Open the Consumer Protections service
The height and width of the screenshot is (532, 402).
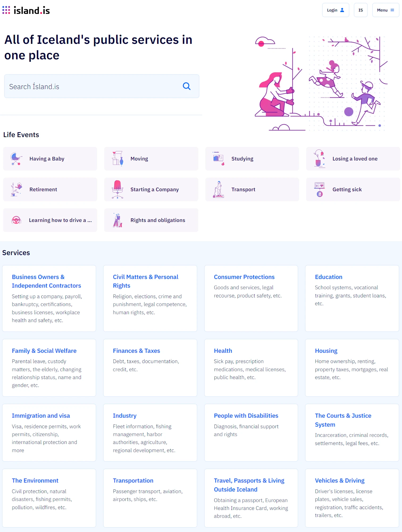coord(251,298)
